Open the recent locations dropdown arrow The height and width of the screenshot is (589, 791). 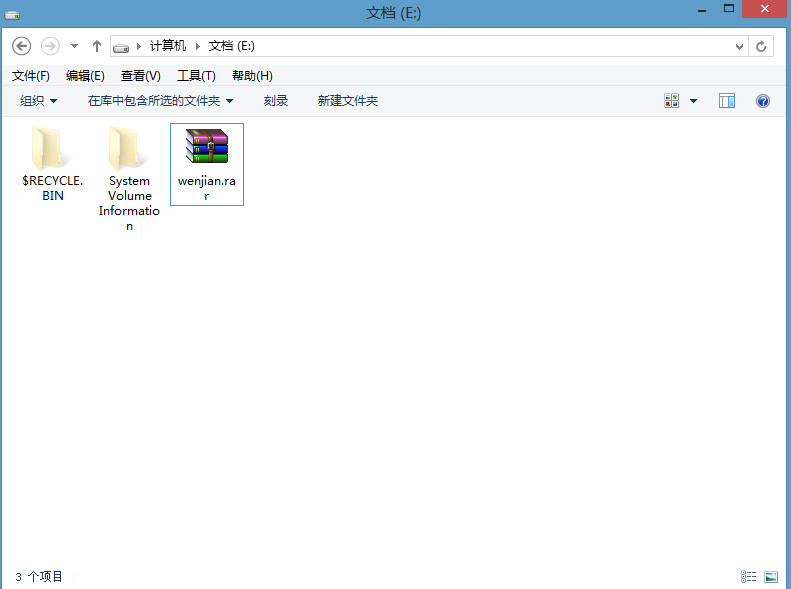tap(74, 46)
